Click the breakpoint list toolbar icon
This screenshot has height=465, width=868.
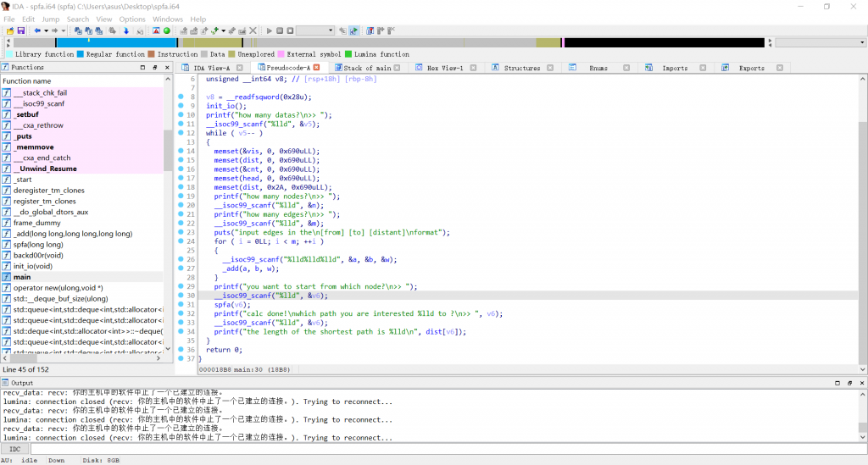click(370, 31)
